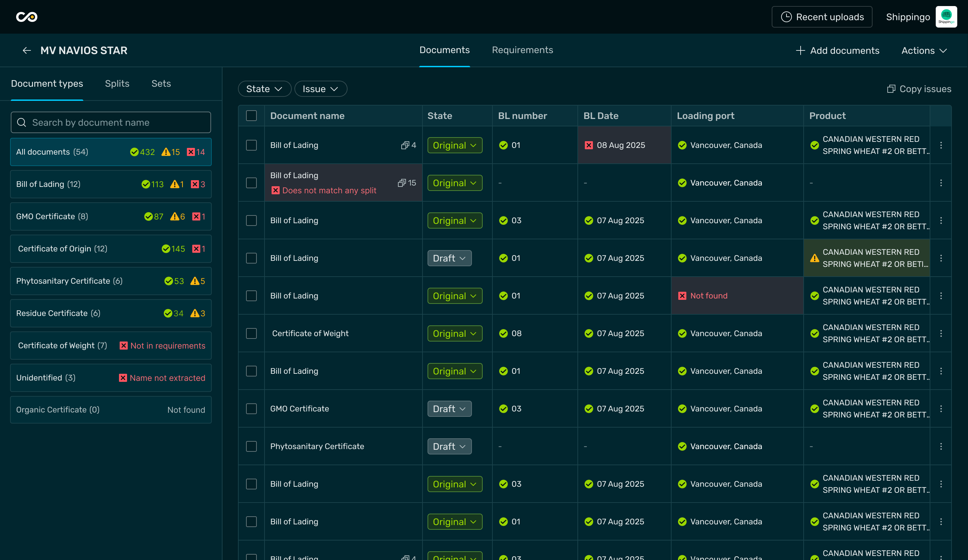Viewport: 968px width, 560px height.
Task: Open the three-dot menu on the first row
Action: 941,145
